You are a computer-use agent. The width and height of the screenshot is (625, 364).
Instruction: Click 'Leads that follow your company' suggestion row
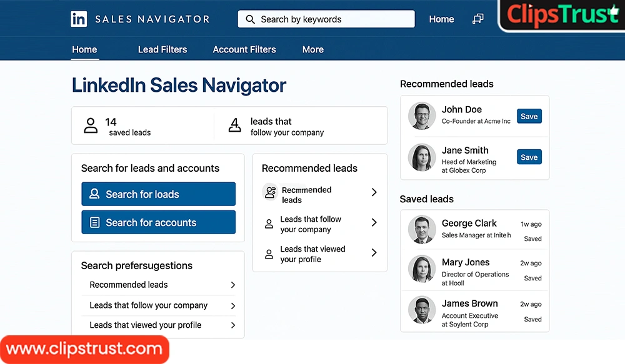tap(158, 305)
